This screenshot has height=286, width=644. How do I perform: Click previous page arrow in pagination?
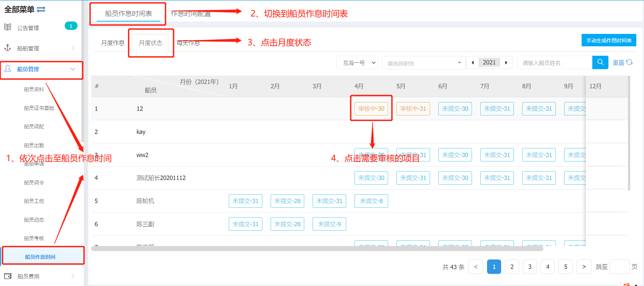click(x=476, y=267)
